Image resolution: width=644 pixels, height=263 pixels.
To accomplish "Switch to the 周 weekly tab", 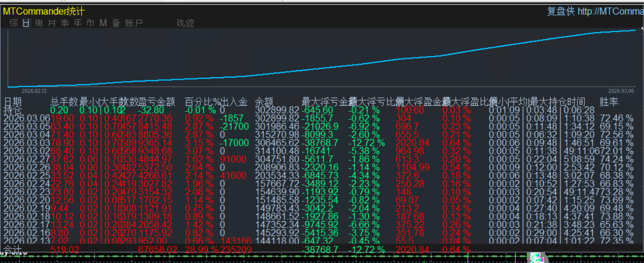I will (x=39, y=23).
